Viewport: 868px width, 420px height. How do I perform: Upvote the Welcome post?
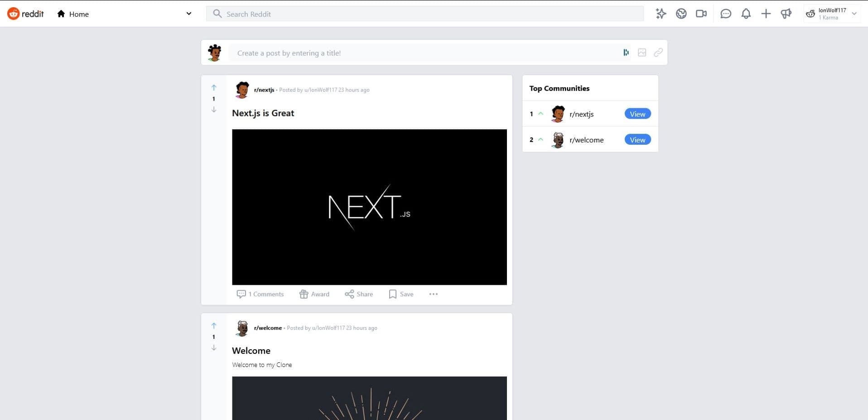pos(214,326)
